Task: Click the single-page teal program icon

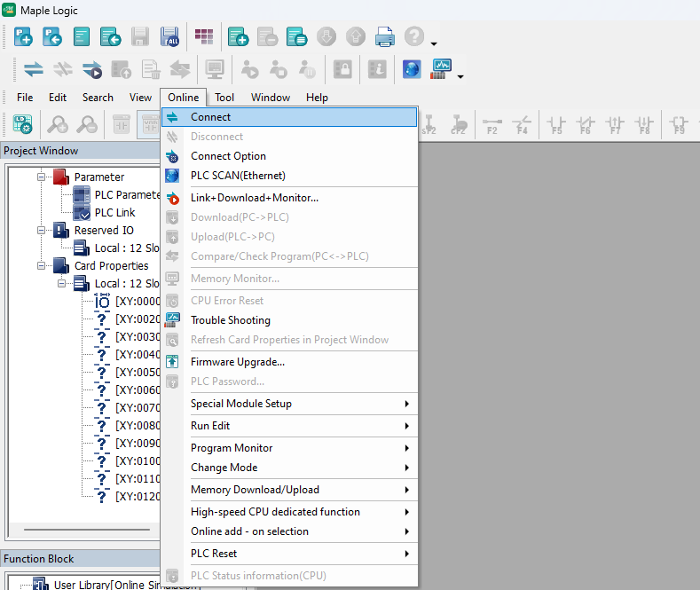Action: (82, 36)
